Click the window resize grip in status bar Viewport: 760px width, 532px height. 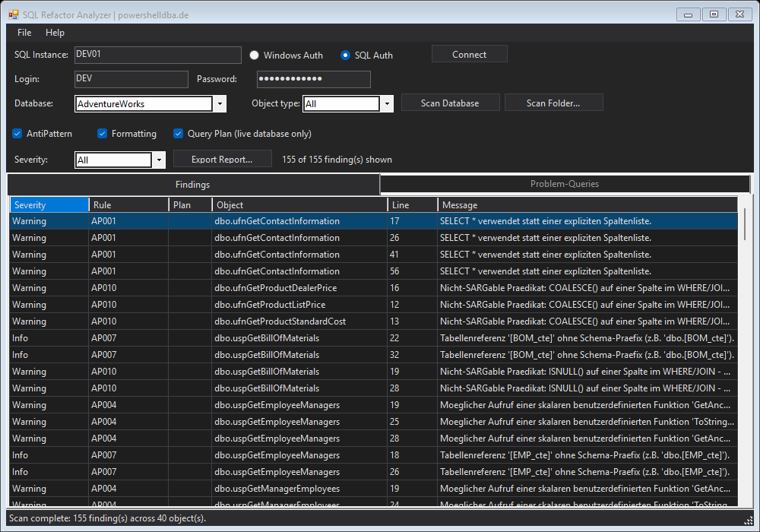pyautogui.click(x=749, y=520)
